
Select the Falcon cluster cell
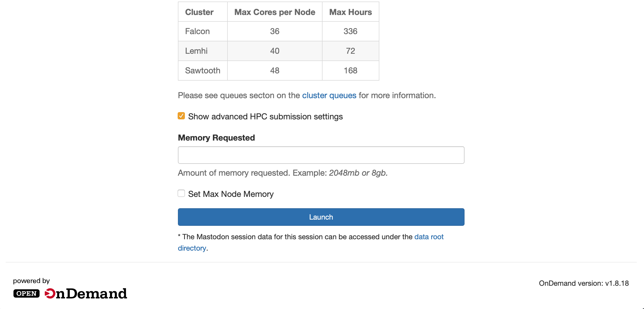pyautogui.click(x=197, y=31)
